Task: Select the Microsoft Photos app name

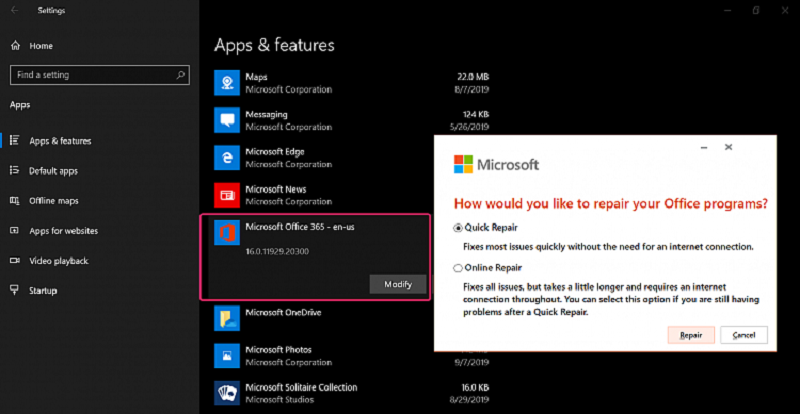Action: coord(279,350)
